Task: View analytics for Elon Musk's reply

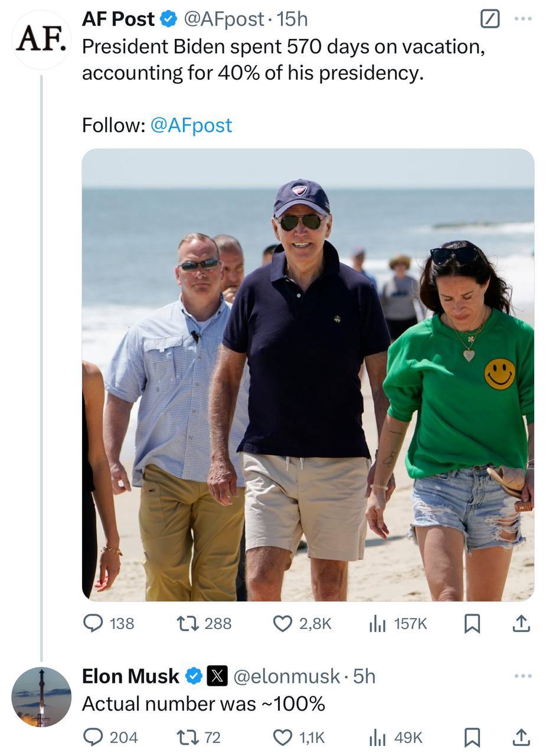Action: pyautogui.click(x=377, y=737)
